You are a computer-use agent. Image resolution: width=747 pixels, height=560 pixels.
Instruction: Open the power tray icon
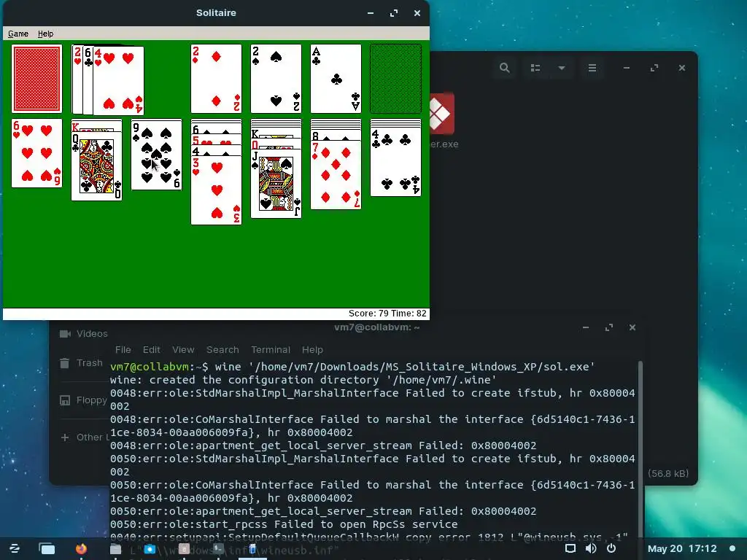pyautogui.click(x=611, y=548)
